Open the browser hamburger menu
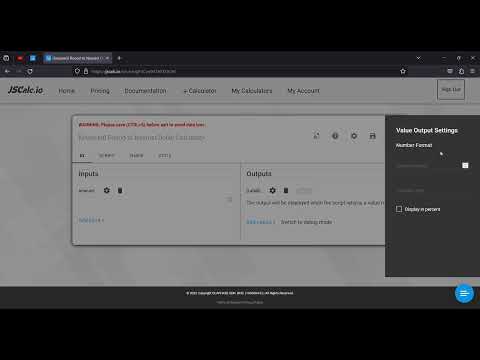The width and height of the screenshot is (480, 360). coord(472,71)
